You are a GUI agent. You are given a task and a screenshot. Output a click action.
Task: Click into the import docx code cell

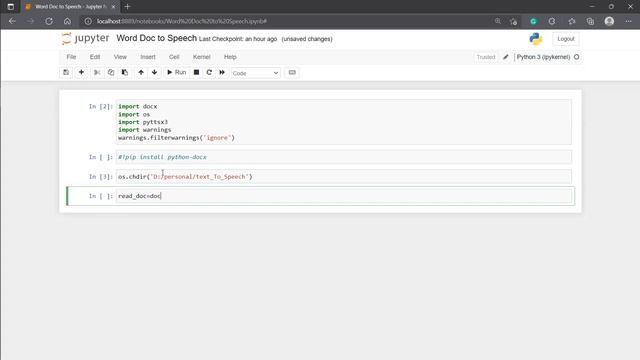pos(344,122)
